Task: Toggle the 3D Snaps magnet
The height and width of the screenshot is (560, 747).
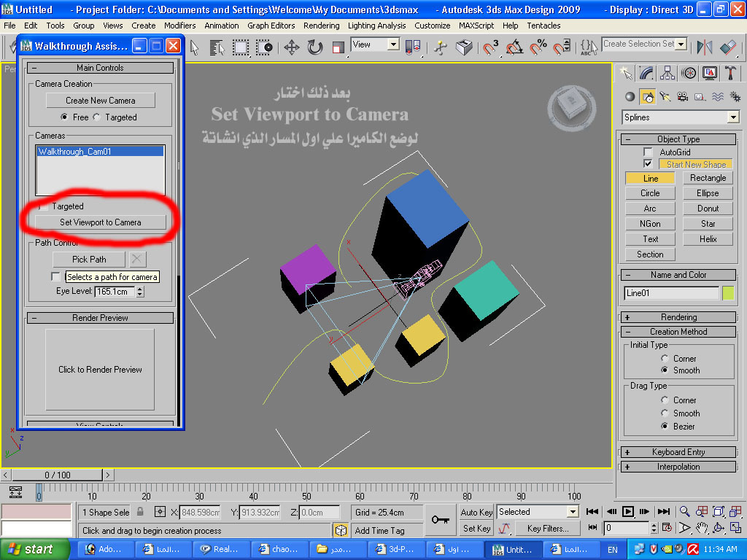Action: click(x=490, y=47)
